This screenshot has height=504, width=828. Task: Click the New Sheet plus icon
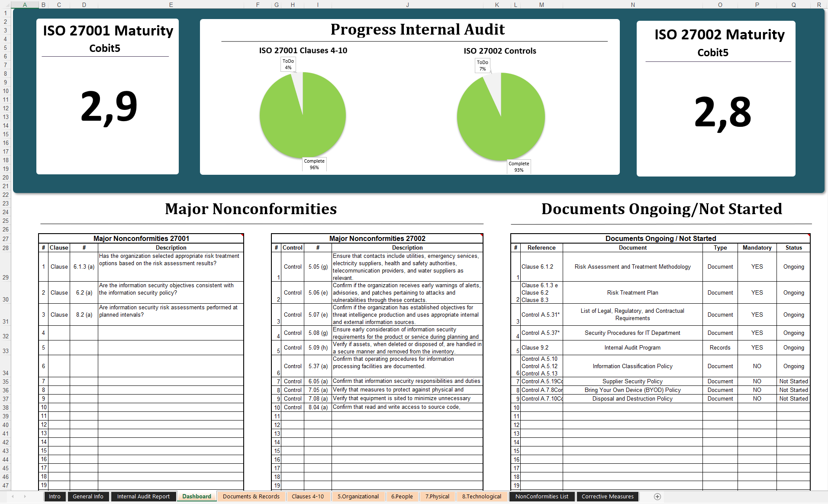click(x=657, y=496)
